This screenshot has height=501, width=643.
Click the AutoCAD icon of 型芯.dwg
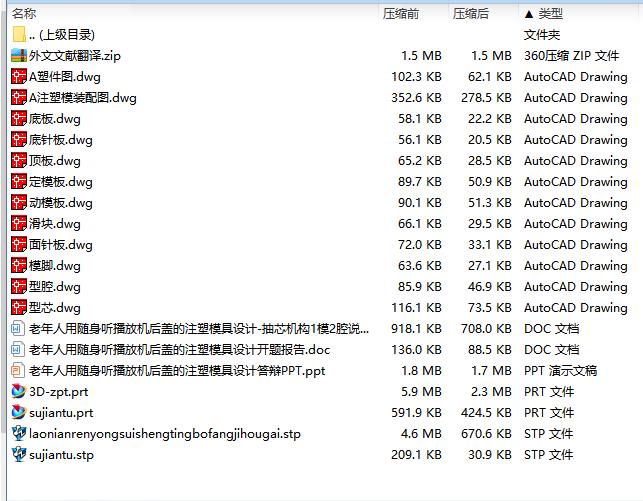coord(19,307)
